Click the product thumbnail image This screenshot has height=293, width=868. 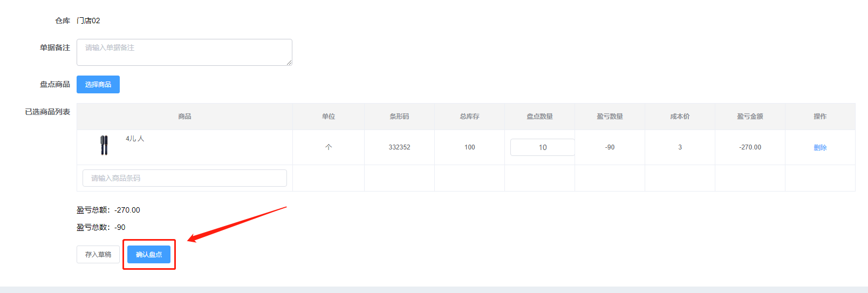click(104, 145)
